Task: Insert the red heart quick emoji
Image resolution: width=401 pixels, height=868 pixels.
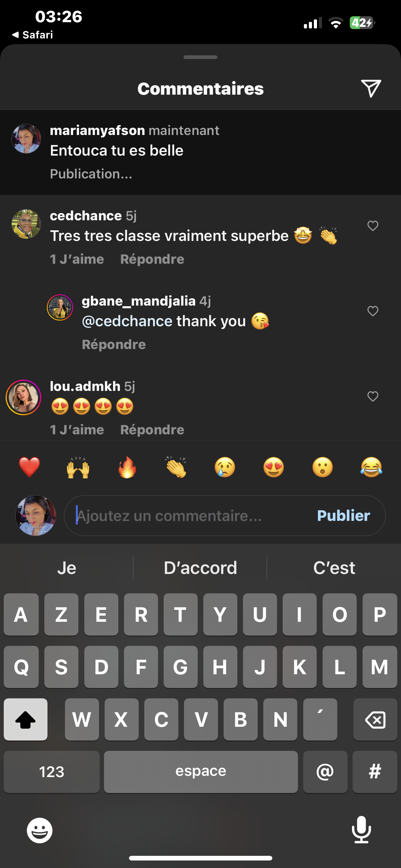Action: pos(29,467)
